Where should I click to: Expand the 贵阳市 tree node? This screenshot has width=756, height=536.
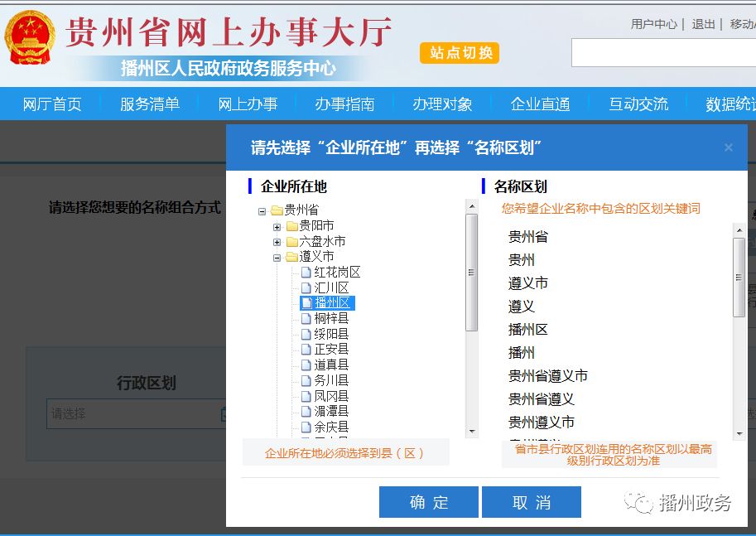277,226
